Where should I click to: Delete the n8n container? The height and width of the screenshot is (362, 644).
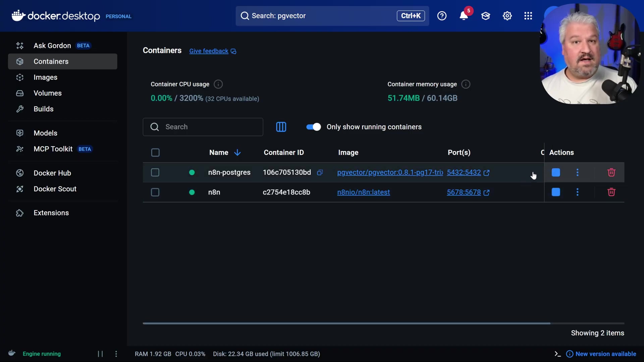[x=611, y=192]
